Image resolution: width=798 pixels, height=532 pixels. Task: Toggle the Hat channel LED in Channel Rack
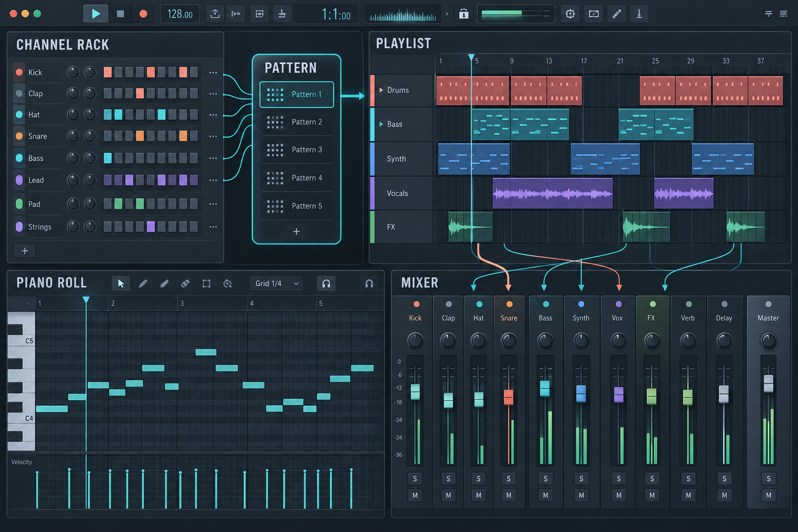pyautogui.click(x=19, y=115)
